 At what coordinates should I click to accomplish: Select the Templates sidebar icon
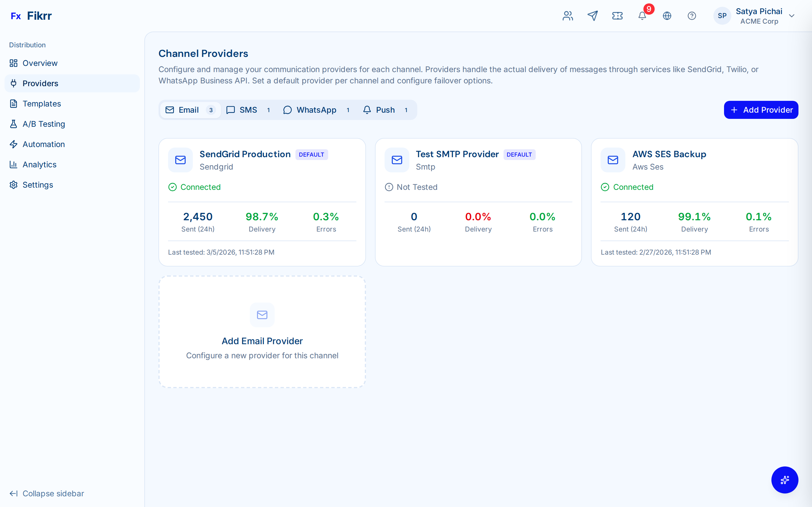(14, 104)
